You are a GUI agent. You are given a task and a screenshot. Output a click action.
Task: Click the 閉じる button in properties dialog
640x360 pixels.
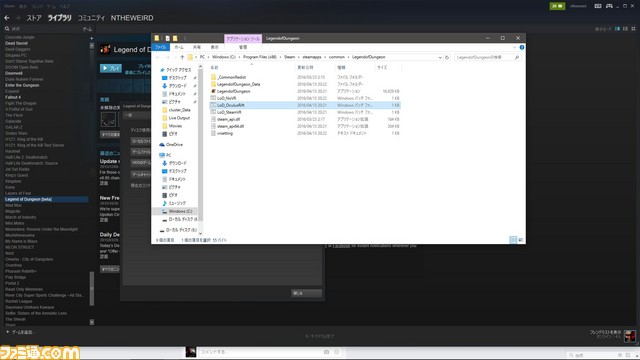coord(306,293)
